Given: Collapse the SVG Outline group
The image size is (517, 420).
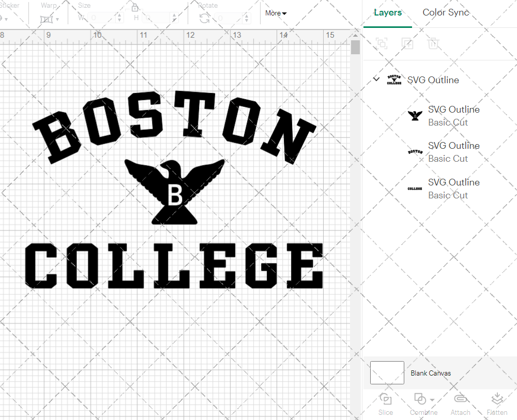Looking at the screenshot, I should pyautogui.click(x=376, y=80).
